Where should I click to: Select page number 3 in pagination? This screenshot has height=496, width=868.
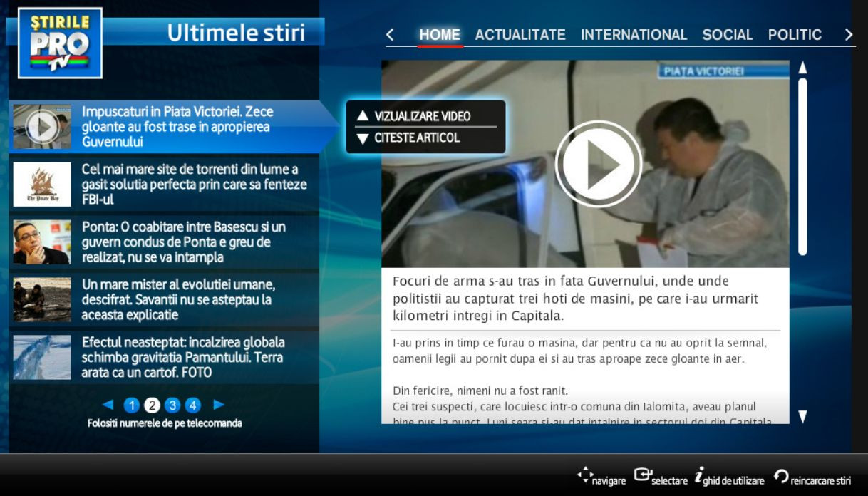coord(172,405)
